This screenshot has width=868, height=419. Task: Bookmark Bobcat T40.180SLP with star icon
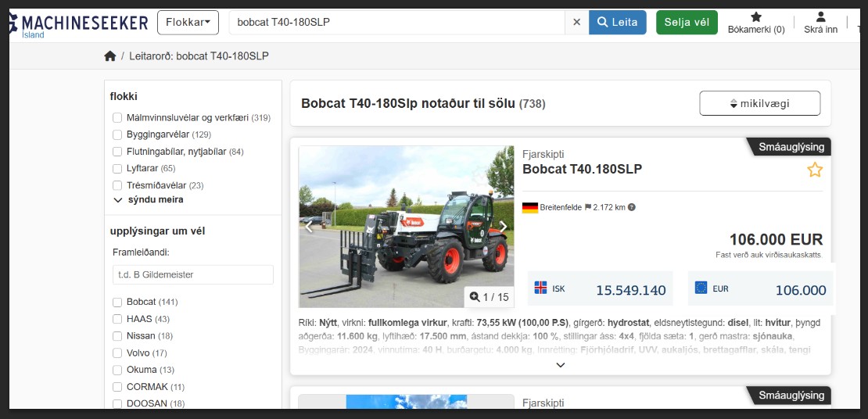coord(814,170)
